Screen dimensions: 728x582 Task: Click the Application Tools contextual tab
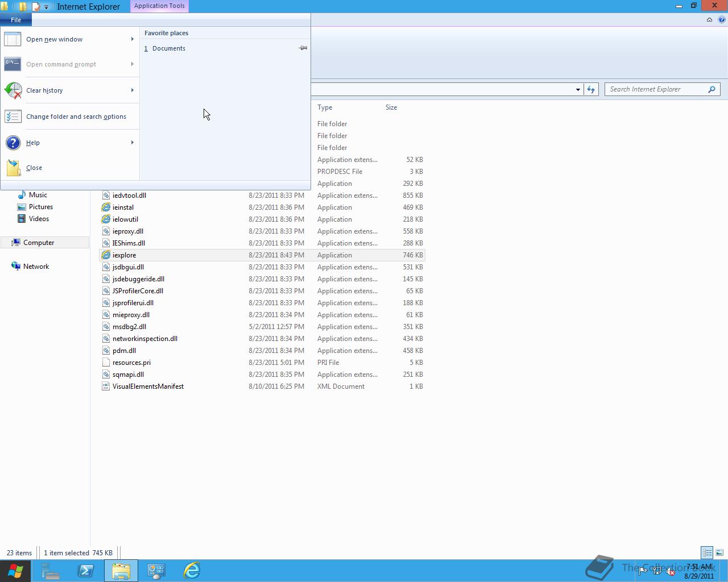[x=159, y=6]
